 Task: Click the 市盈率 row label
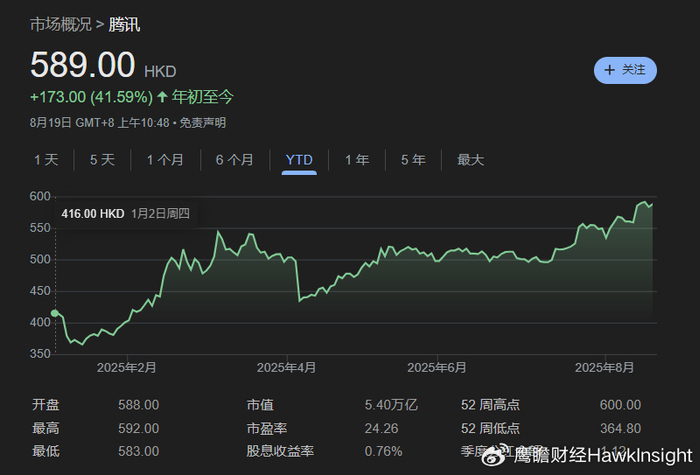pos(267,428)
